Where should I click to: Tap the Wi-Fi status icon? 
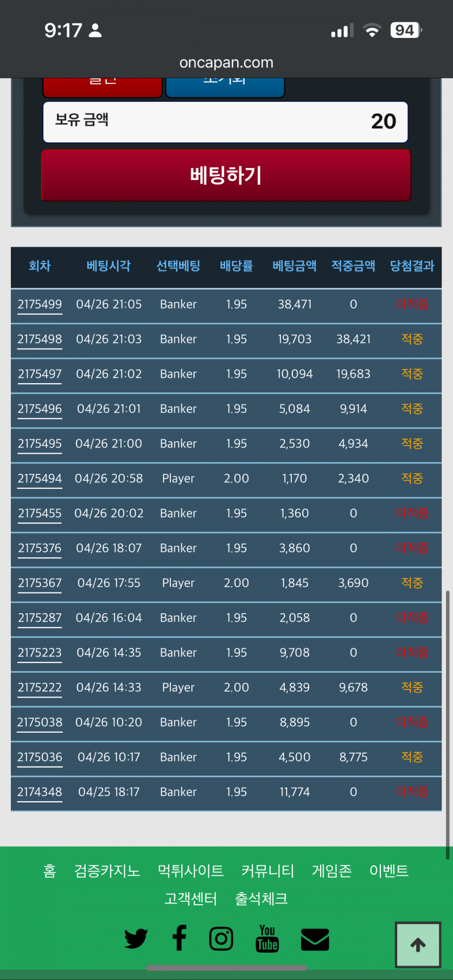(372, 30)
